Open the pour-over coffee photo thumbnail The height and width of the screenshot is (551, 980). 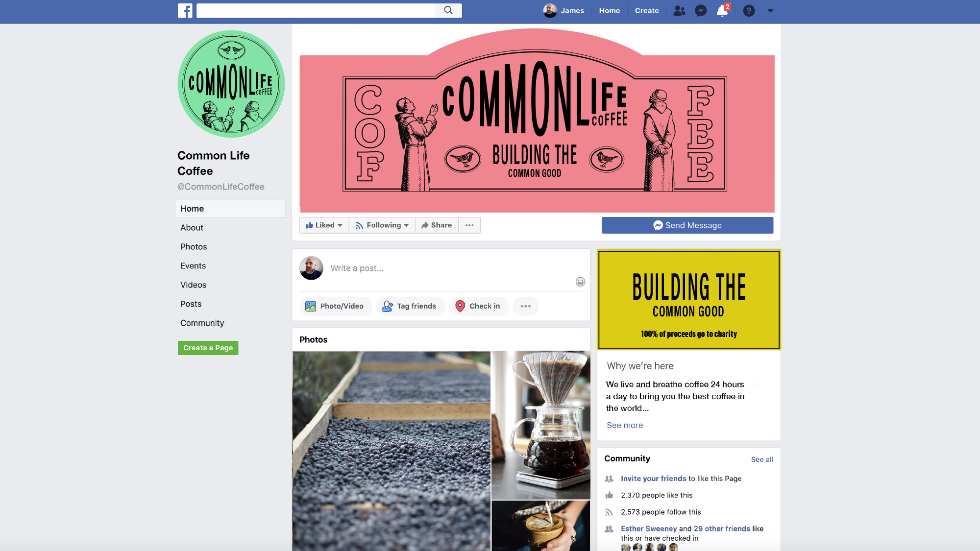pyautogui.click(x=541, y=425)
